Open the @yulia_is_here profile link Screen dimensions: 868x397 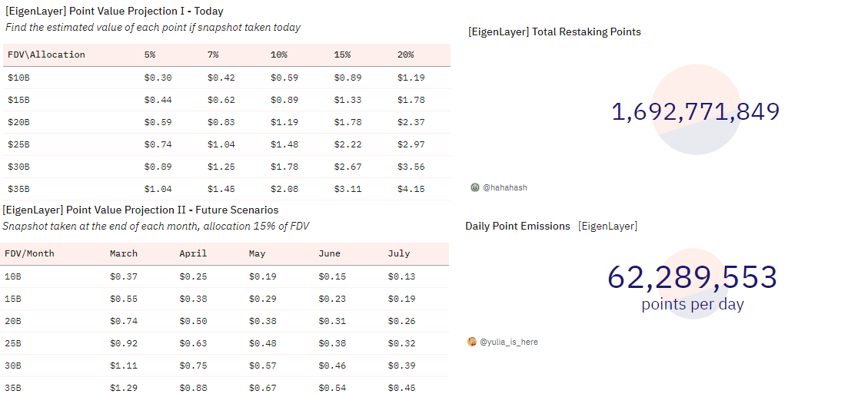(509, 342)
